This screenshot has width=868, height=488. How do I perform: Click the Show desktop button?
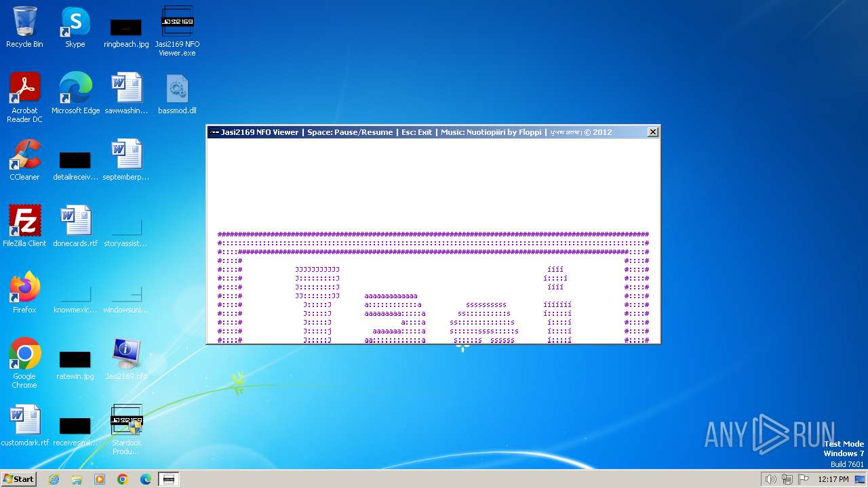pyautogui.click(x=861, y=479)
